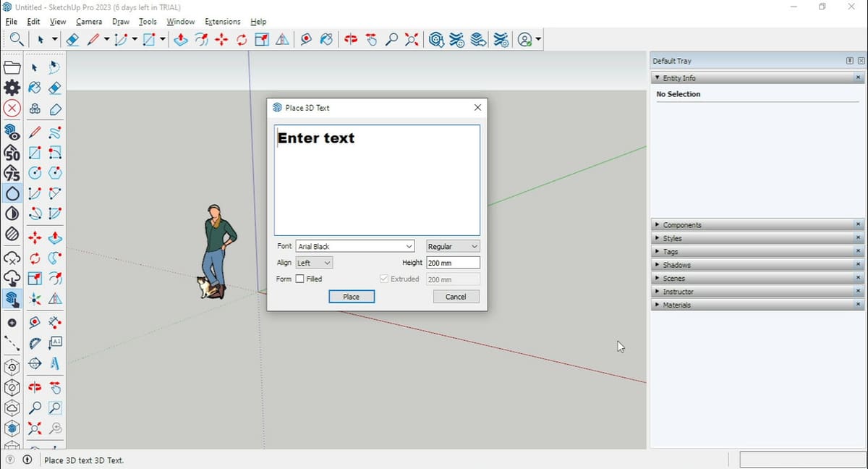Screen dimensions: 868x469
Task: Expand the Components panel
Action: click(x=657, y=225)
